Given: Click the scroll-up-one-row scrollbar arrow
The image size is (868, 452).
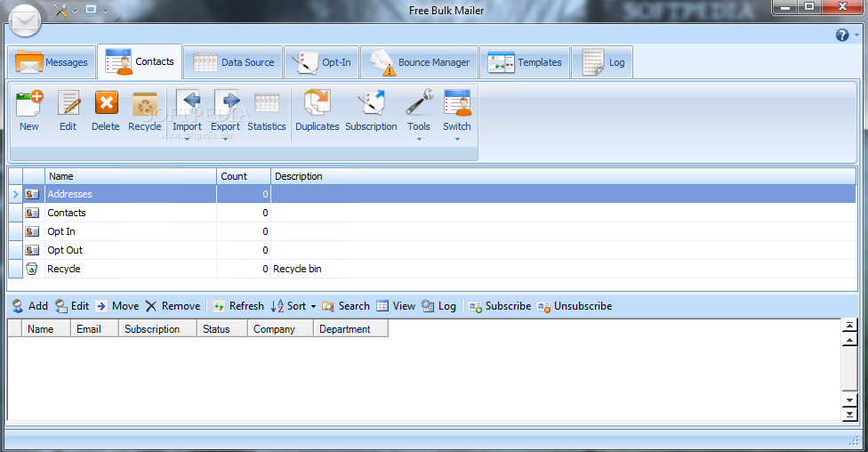Looking at the screenshot, I should point(849,340).
